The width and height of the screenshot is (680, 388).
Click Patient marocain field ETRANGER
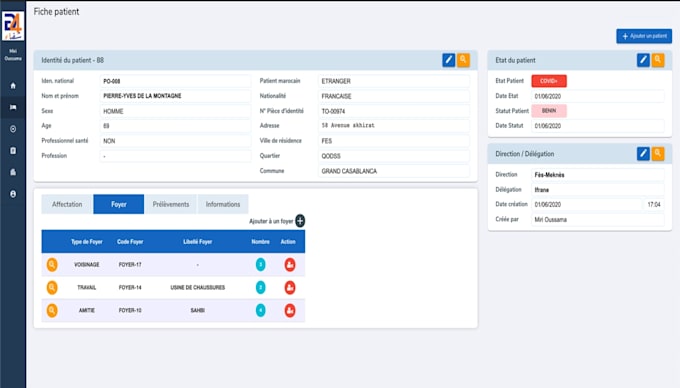[394, 81]
